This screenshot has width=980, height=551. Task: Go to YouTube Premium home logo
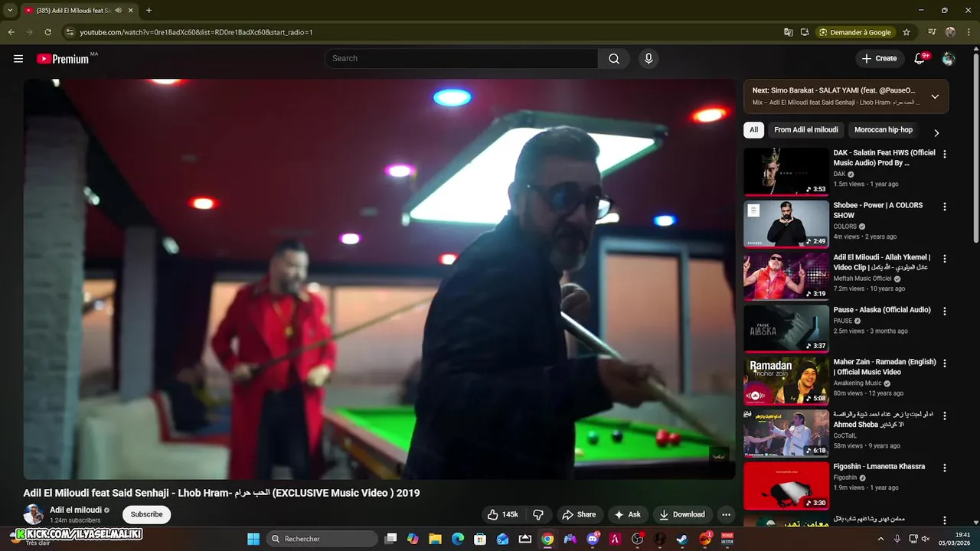tap(63, 59)
